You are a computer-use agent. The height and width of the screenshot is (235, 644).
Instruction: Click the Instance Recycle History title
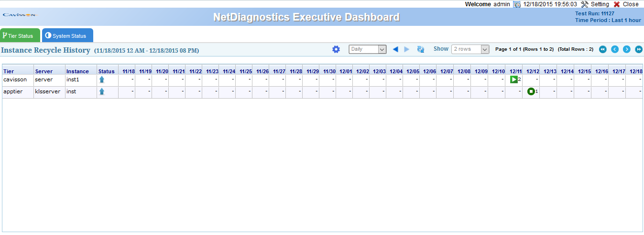(45, 50)
